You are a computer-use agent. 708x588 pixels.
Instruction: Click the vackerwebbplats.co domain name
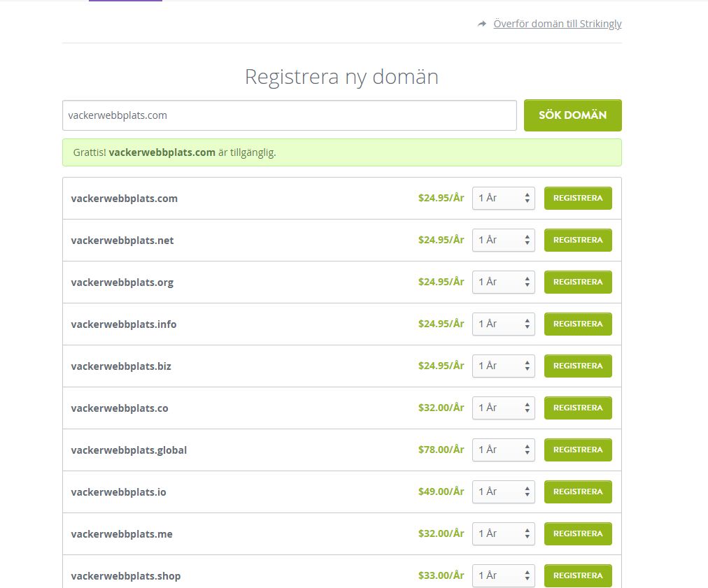click(x=120, y=408)
